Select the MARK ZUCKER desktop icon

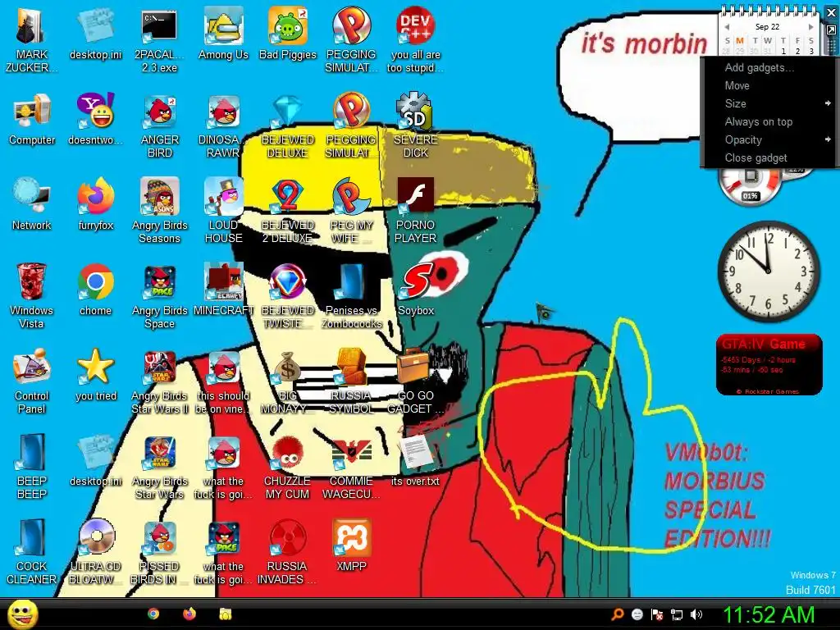pos(32,39)
